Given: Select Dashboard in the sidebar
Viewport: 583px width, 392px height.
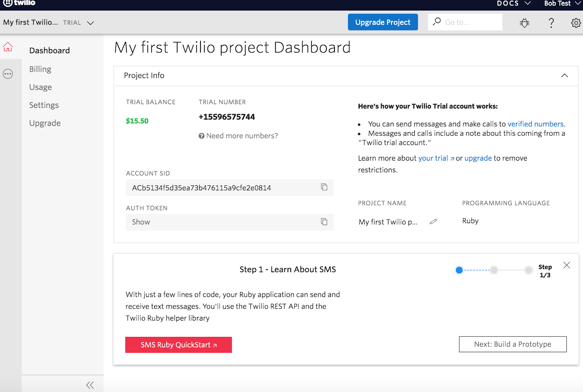Looking at the screenshot, I should coord(50,51).
